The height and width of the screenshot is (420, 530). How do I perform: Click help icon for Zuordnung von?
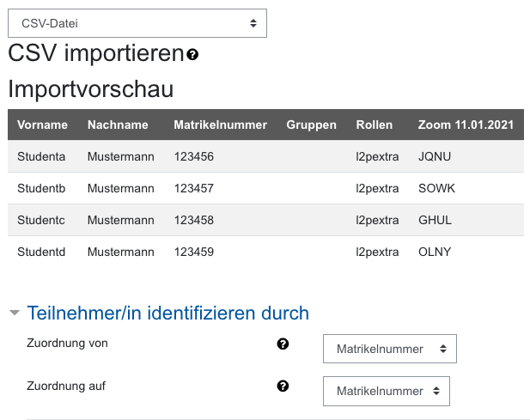283,344
